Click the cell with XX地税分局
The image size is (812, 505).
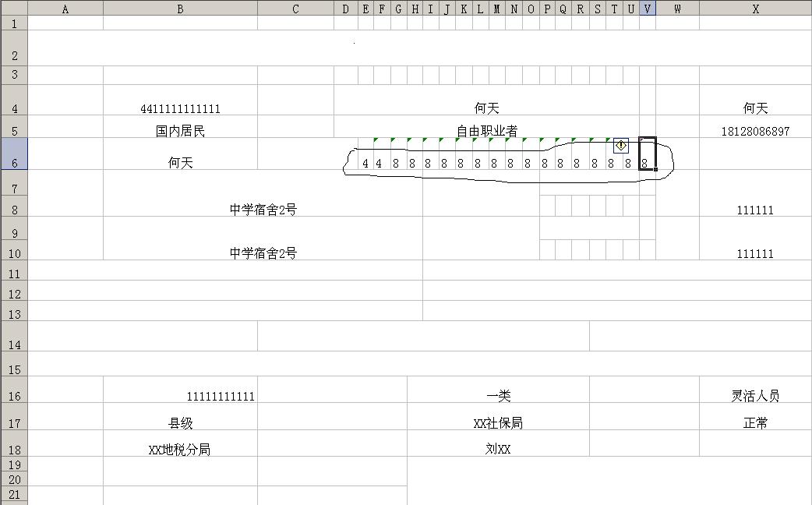180,450
